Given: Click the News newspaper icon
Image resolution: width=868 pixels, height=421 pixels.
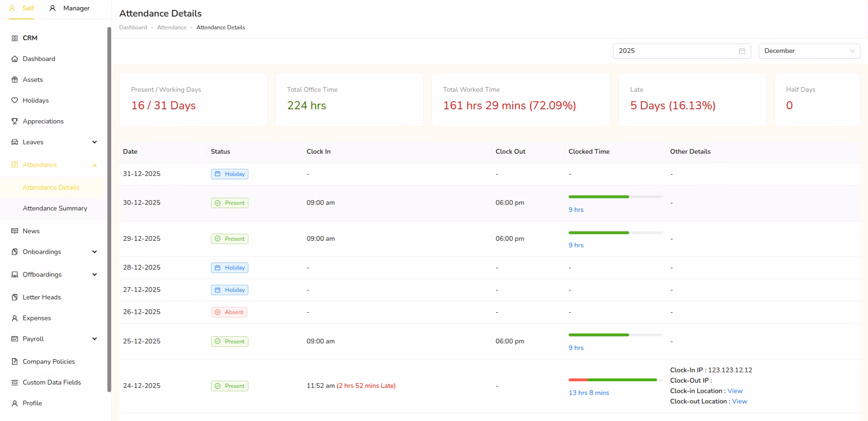Looking at the screenshot, I should point(15,231).
